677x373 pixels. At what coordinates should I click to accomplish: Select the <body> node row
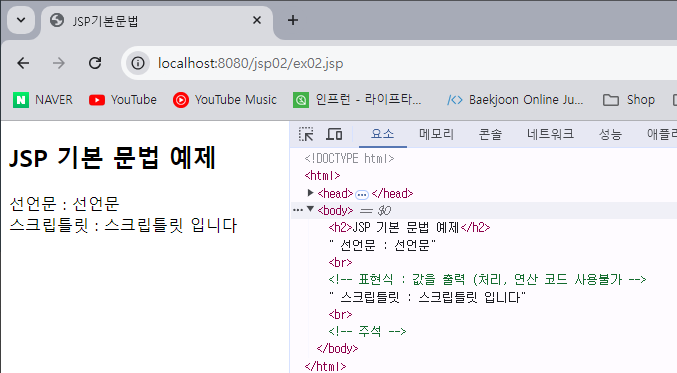pos(484,210)
